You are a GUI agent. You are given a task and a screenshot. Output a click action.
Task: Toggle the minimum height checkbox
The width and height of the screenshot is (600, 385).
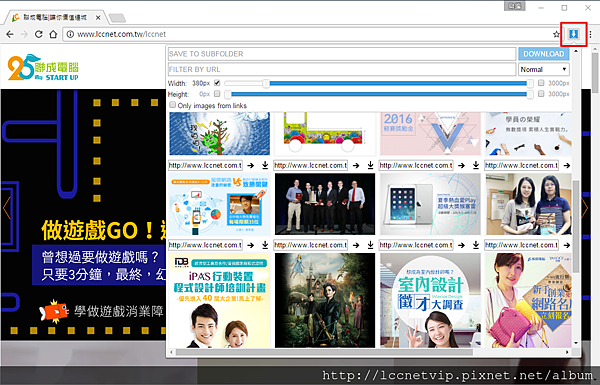click(x=217, y=94)
